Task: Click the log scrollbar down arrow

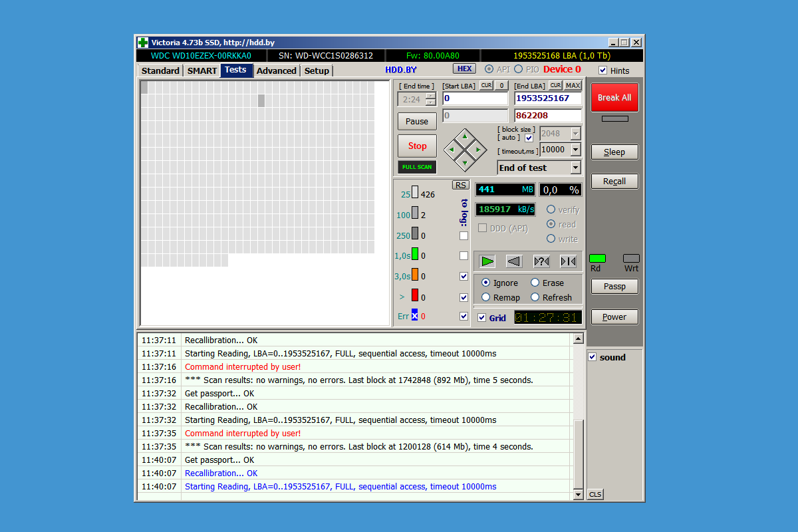Action: [578, 495]
